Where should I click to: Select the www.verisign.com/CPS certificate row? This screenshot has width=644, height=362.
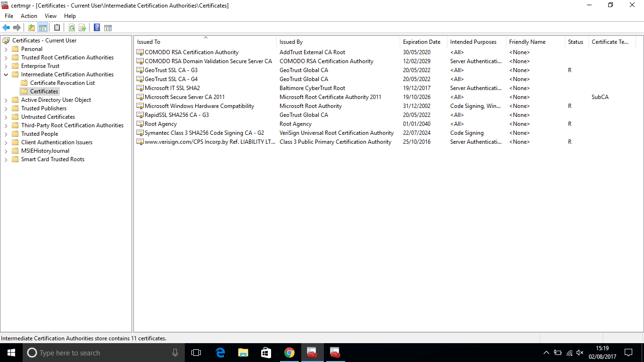(385, 142)
